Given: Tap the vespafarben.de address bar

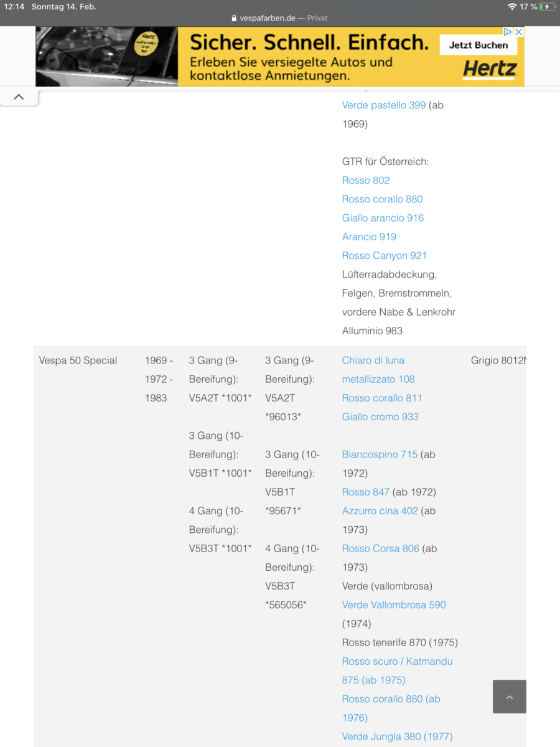Looking at the screenshot, I should point(279,19).
